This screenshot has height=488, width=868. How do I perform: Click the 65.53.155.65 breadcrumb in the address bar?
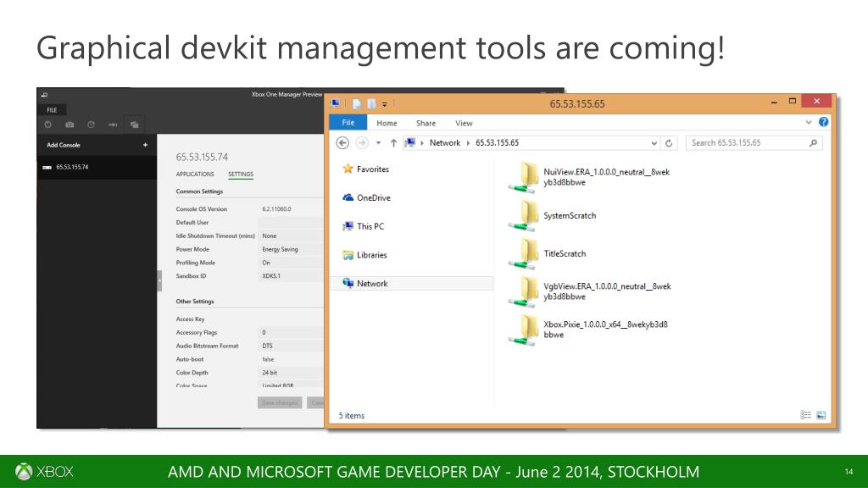click(x=497, y=142)
